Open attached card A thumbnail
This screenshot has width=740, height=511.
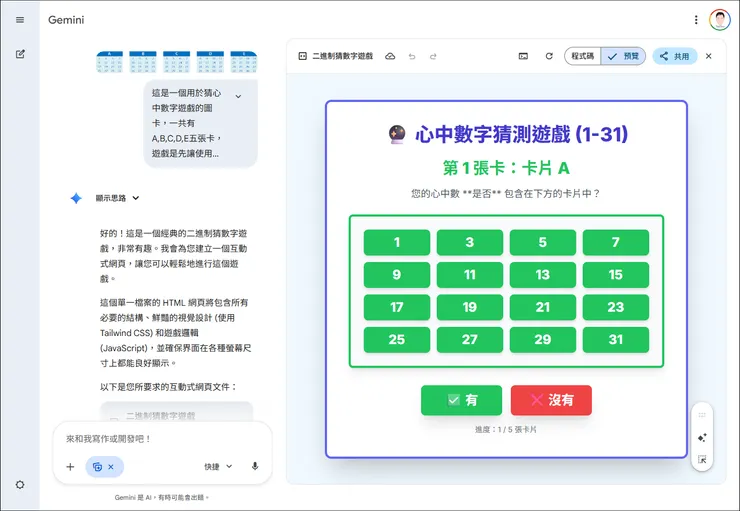tap(109, 62)
